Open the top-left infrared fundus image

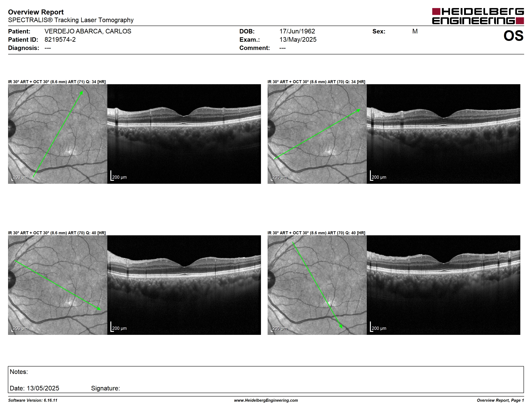coord(57,134)
